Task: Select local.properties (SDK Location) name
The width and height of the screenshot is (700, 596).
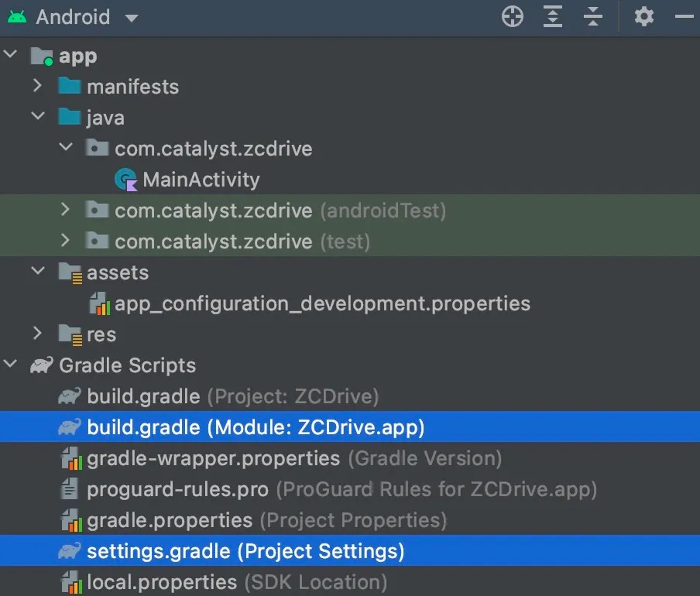Action: pyautogui.click(x=237, y=583)
